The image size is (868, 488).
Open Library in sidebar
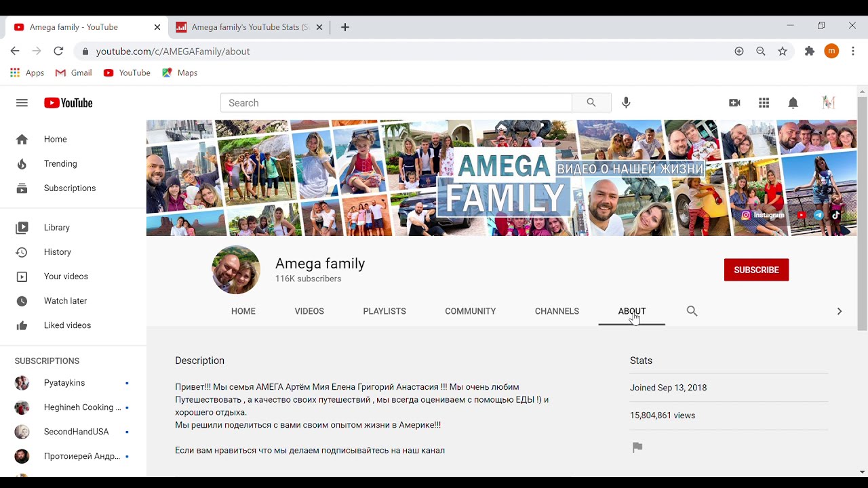73,228
